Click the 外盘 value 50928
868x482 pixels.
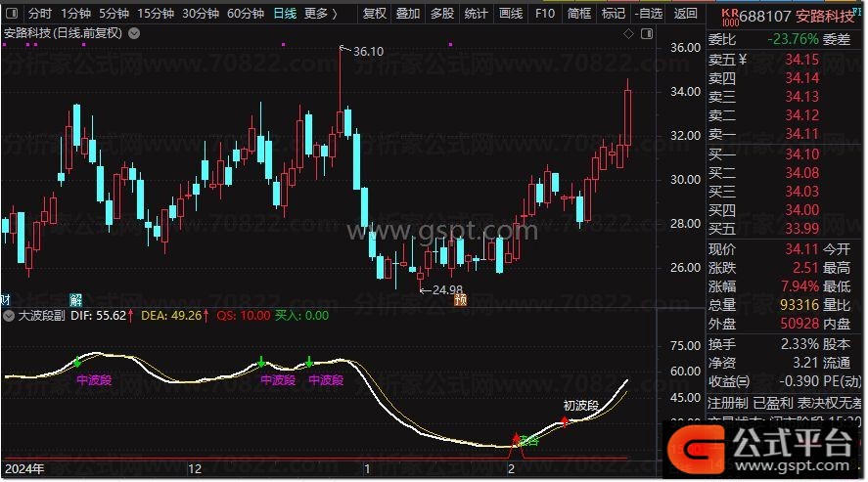pyautogui.click(x=799, y=324)
